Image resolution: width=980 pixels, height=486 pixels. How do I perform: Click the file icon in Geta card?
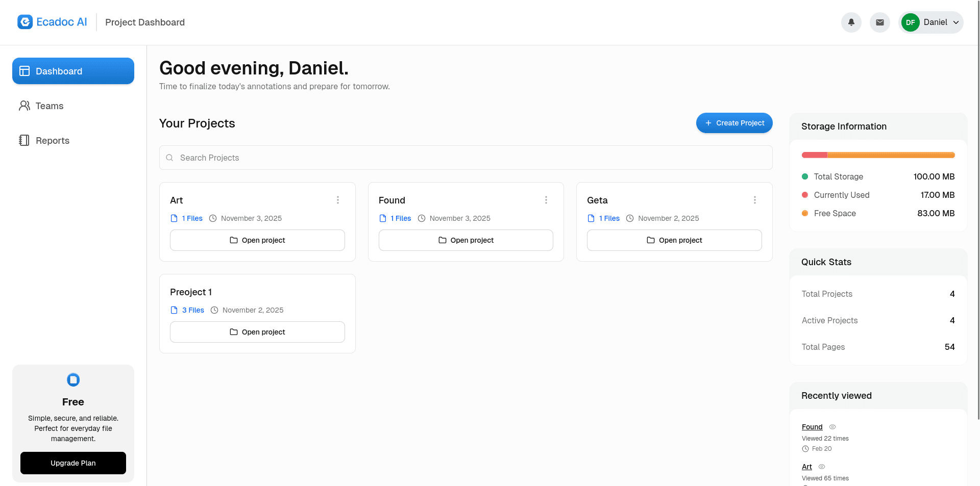pos(591,218)
